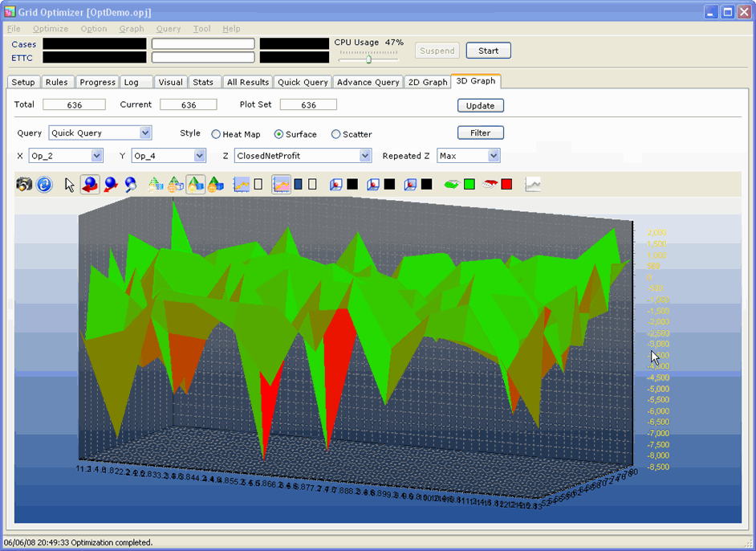Open the Repeated Z Max dropdown

494,156
